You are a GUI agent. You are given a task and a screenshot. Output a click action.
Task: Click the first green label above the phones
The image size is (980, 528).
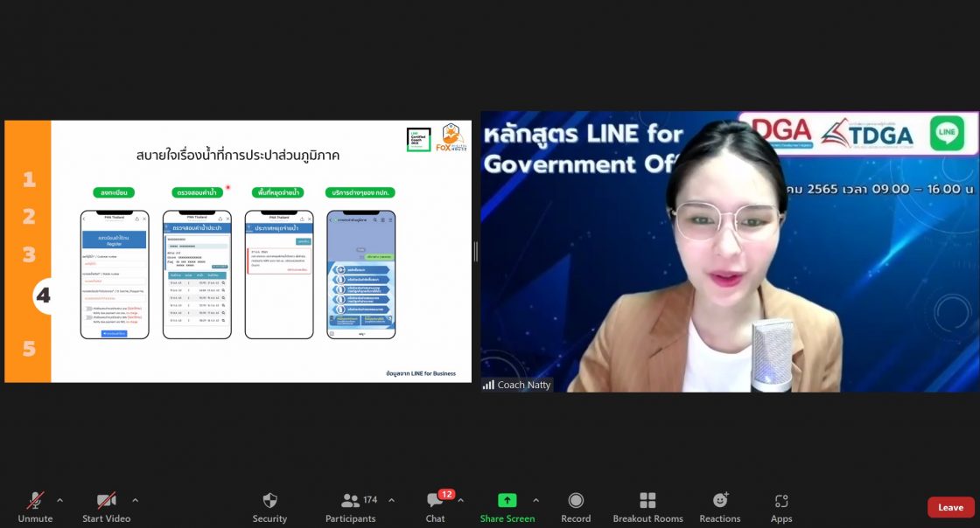pos(115,193)
